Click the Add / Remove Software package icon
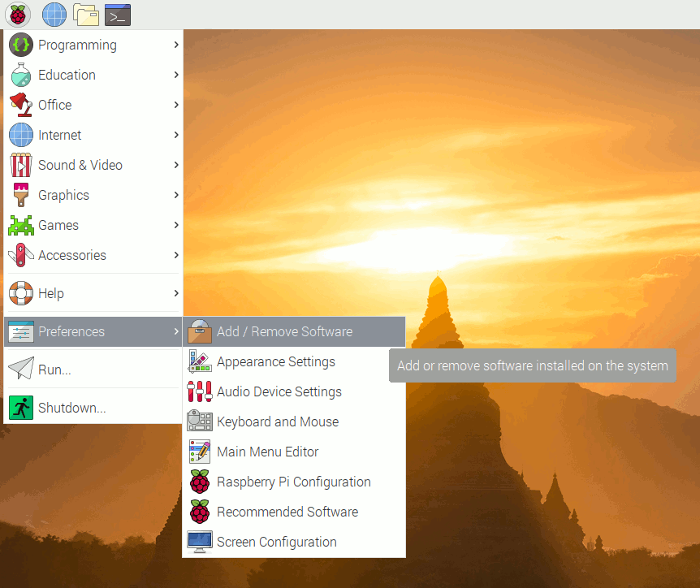 click(x=200, y=331)
